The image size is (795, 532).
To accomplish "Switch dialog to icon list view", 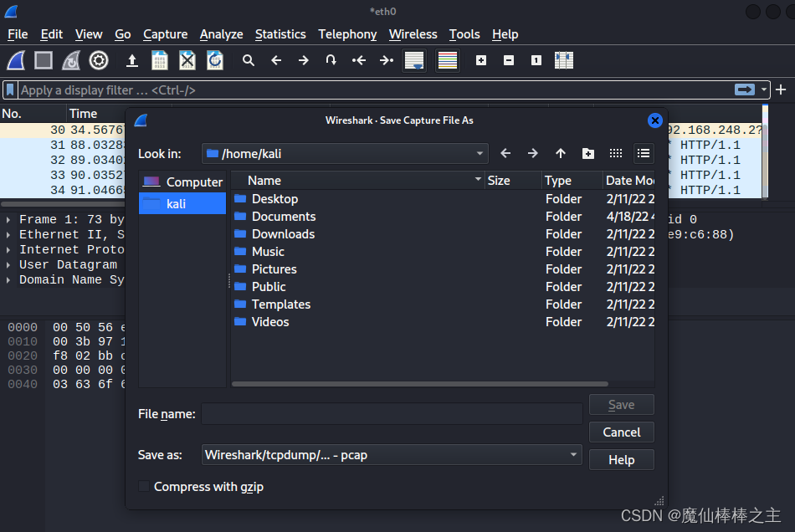I will pos(616,154).
